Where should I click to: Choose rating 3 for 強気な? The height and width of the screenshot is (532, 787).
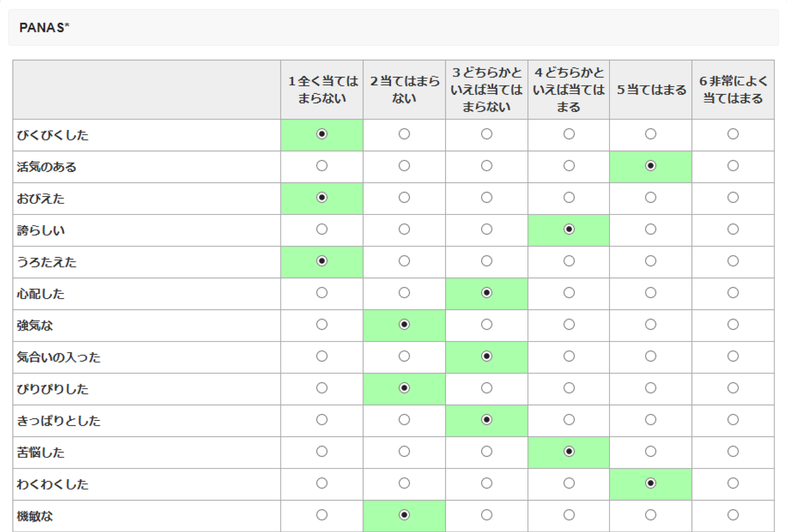coord(486,324)
